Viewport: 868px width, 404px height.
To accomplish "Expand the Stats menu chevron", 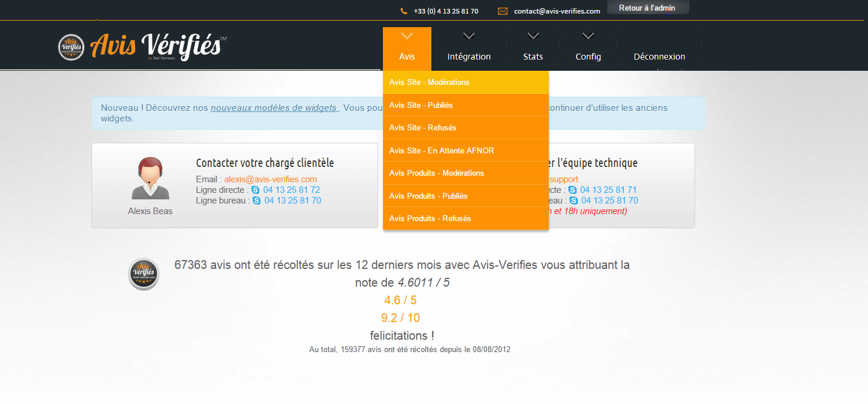I will (x=533, y=37).
